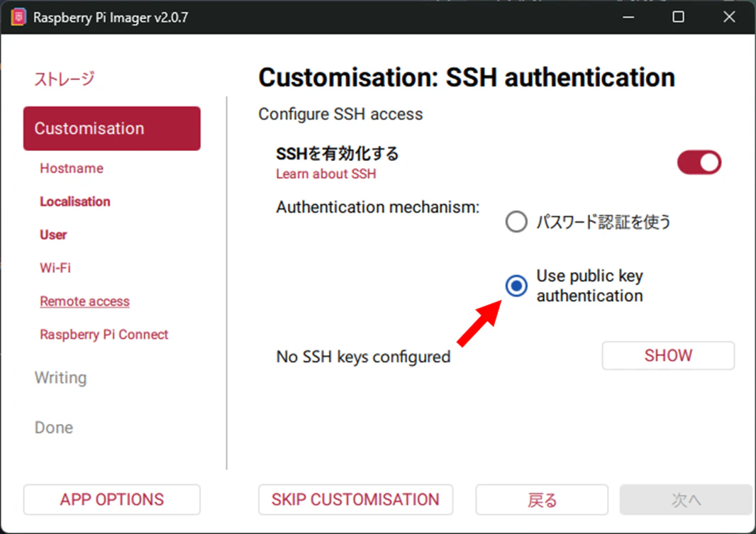This screenshot has width=756, height=534.
Task: Select パスワード認証を使う radio option
Action: pos(516,222)
